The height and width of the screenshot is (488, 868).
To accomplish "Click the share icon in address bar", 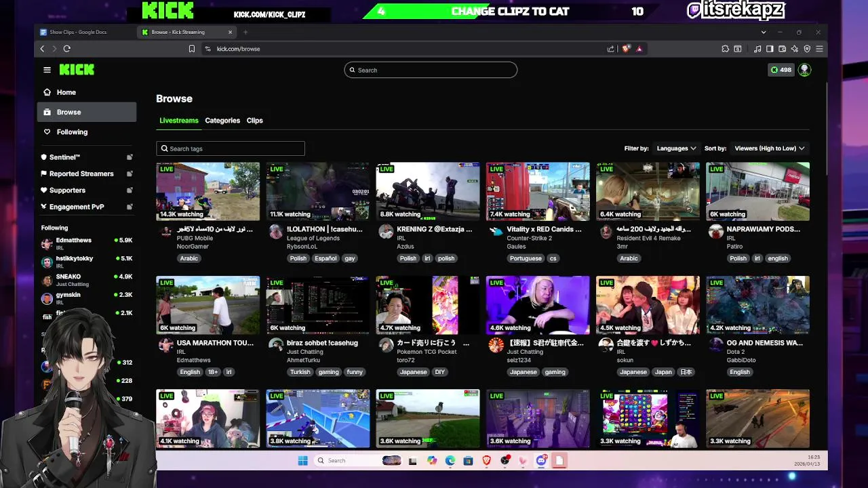I will 610,49.
